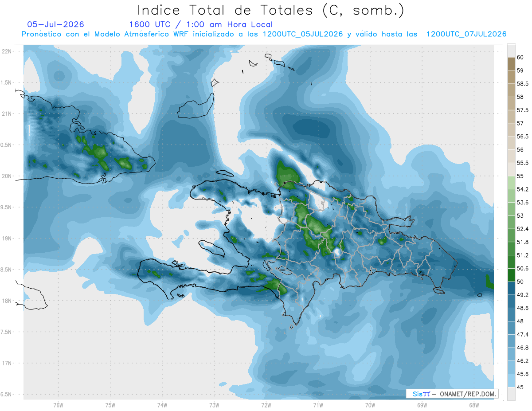Click the colorbar value "58.5"
The height and width of the screenshot is (411, 532).
(522, 83)
